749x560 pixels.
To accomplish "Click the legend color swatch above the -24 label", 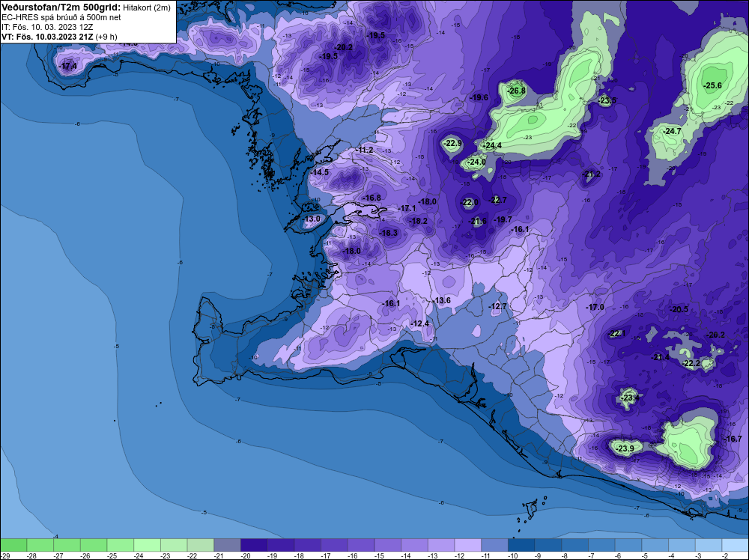I will pyautogui.click(x=147, y=545).
